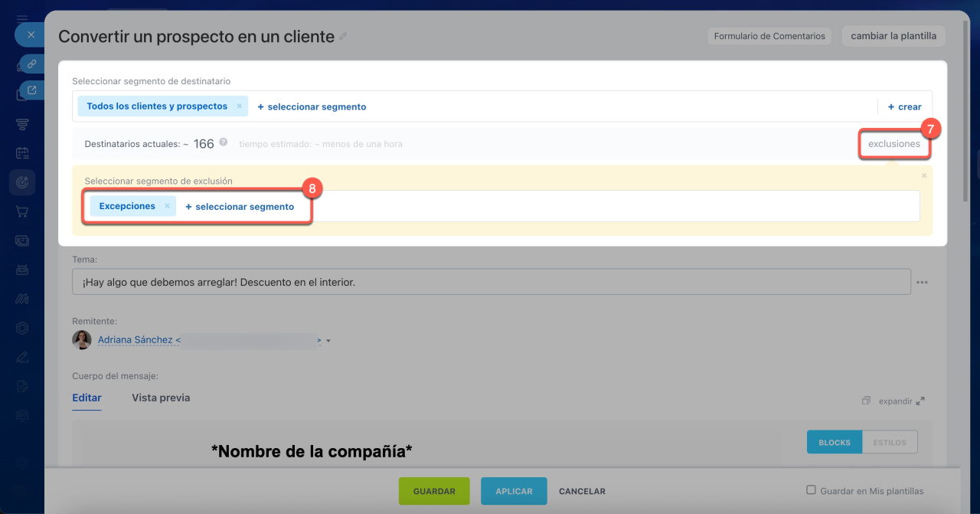Viewport: 980px width, 514px height.
Task: Click into the Tema subject field
Action: coord(490,282)
